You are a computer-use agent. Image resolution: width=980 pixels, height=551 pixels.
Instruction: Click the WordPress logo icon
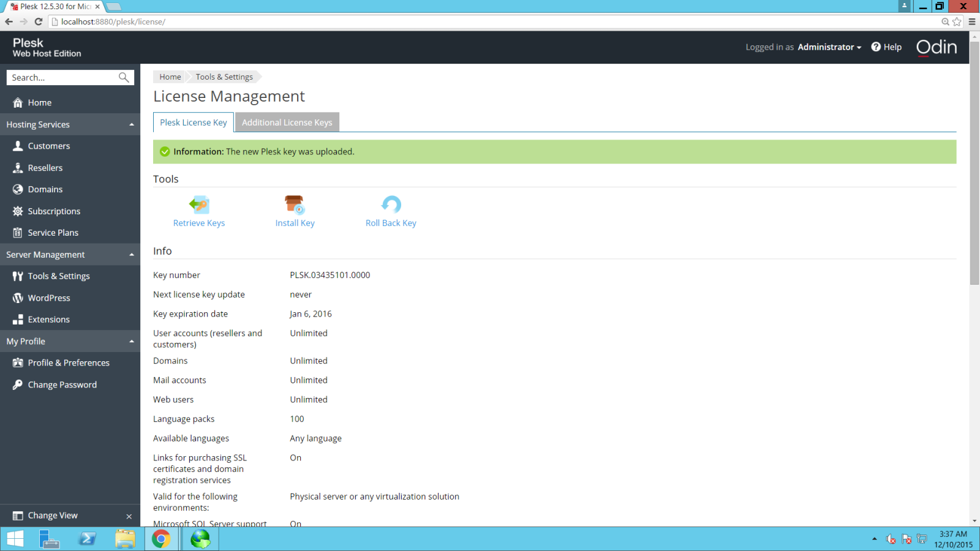click(x=18, y=298)
